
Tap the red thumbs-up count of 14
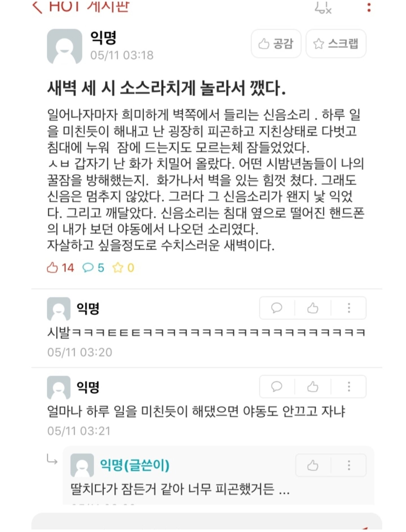(x=60, y=268)
